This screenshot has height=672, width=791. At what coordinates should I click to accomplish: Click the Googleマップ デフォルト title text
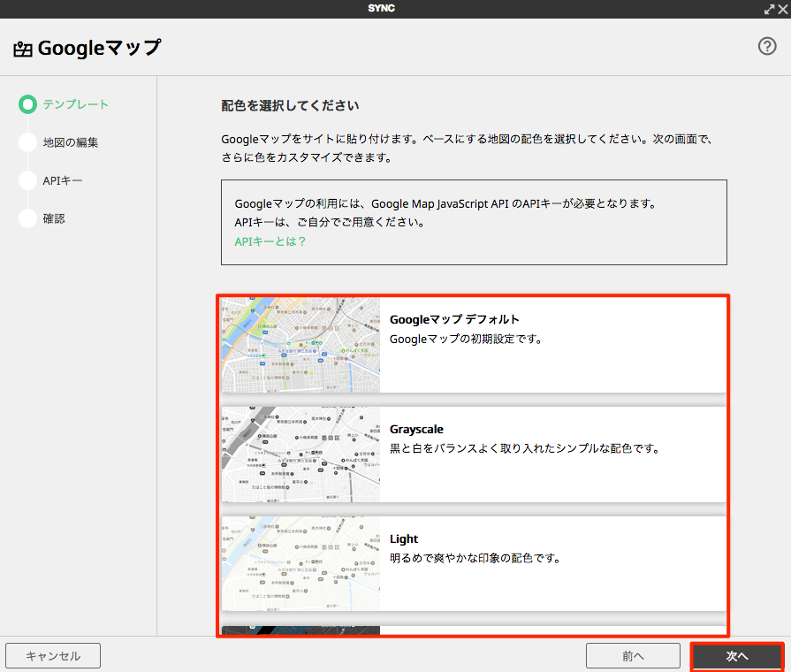(x=454, y=319)
